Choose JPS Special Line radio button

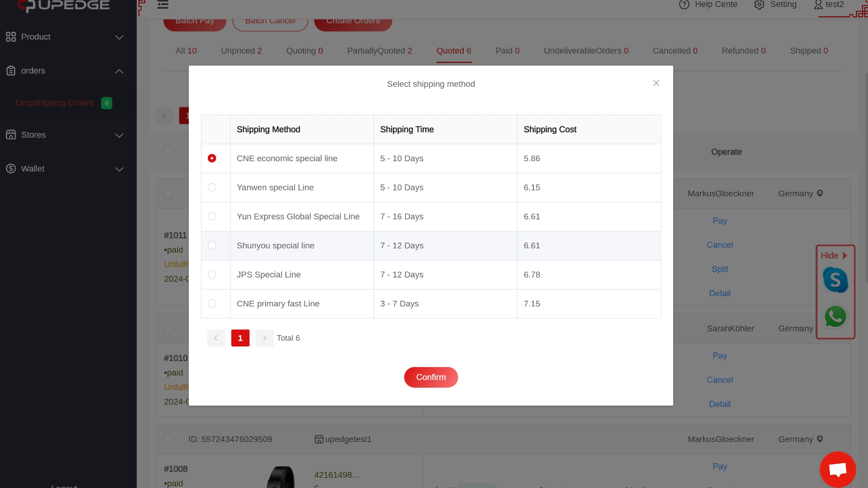coord(212,274)
